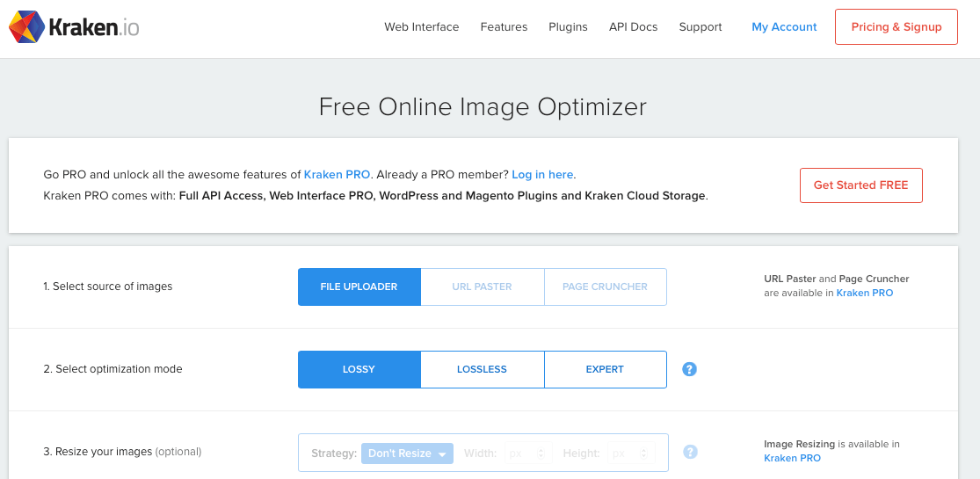The height and width of the screenshot is (479, 980).
Task: Choose LOSSY optimization mode
Action: 359,369
